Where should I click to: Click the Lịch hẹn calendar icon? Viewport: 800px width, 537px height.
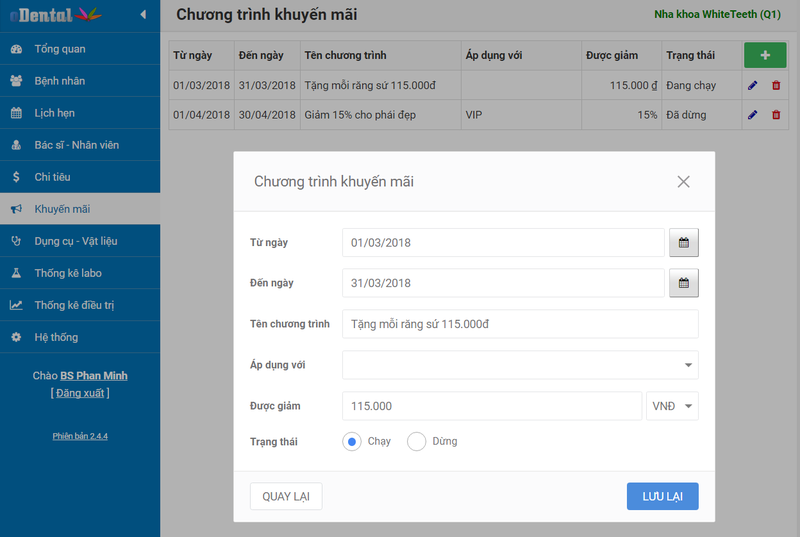coord(16,113)
